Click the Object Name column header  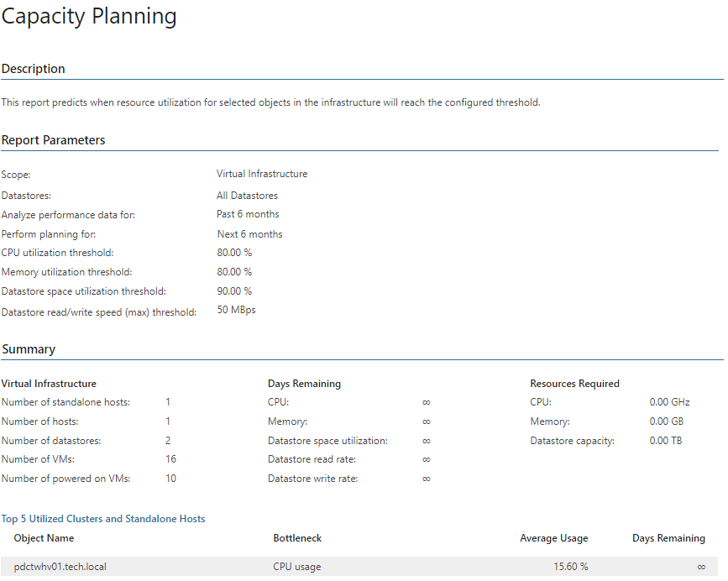click(44, 538)
